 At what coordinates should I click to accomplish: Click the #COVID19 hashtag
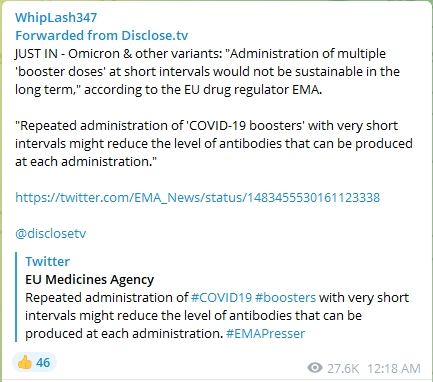(221, 297)
